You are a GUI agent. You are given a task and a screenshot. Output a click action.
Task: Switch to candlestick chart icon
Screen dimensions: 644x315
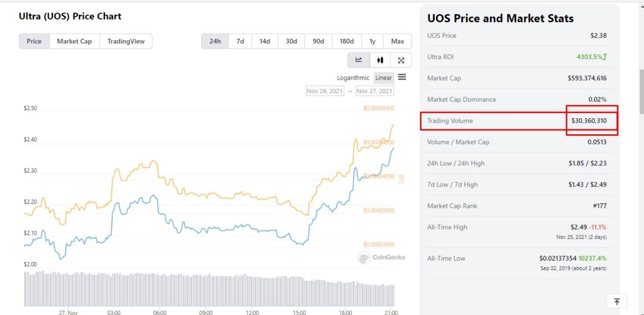tap(380, 60)
